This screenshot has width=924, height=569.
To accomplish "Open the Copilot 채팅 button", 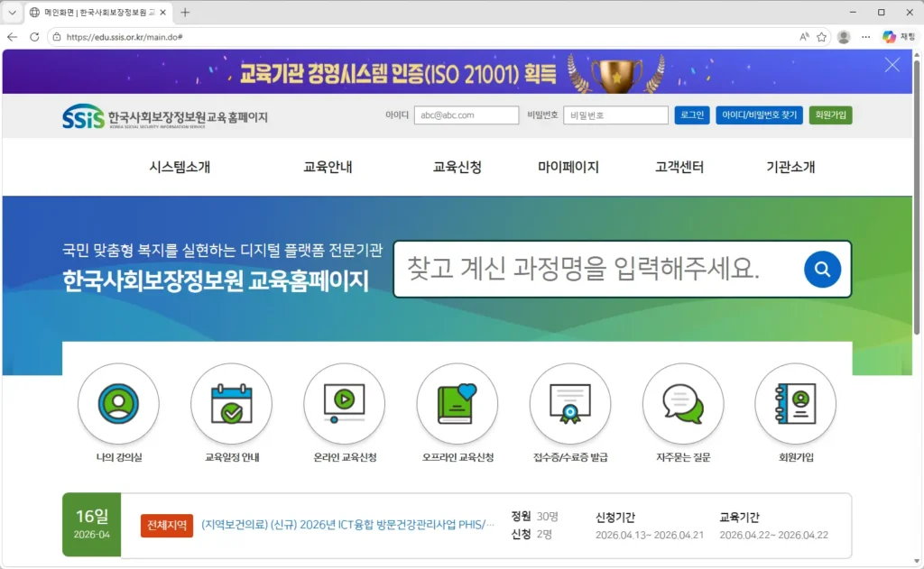I will (x=898, y=37).
